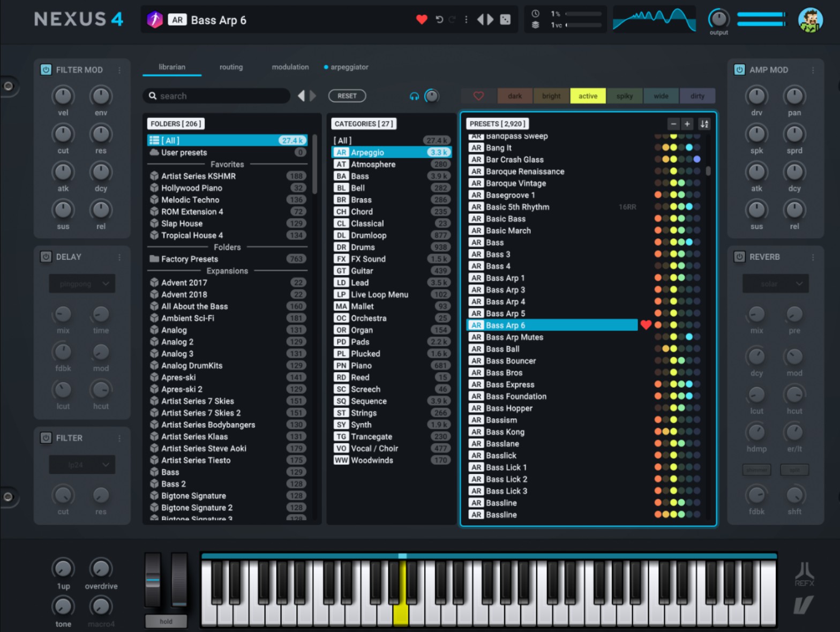Open the Factory Presets folder
This screenshot has height=632, width=840.
pyautogui.click(x=227, y=259)
